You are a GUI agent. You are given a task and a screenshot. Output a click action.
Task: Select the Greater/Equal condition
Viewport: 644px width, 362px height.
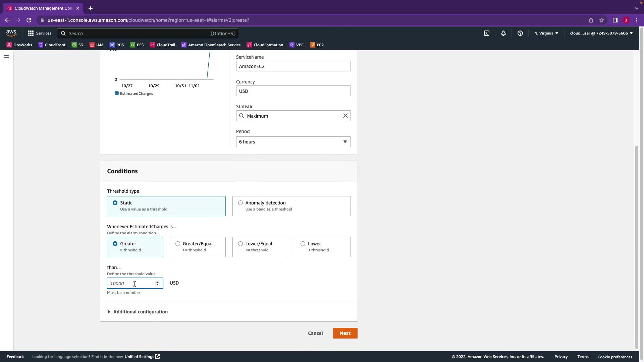coord(178,244)
